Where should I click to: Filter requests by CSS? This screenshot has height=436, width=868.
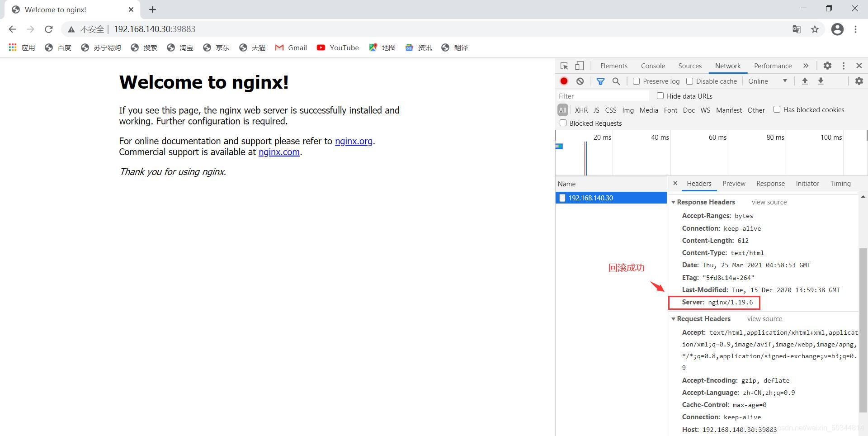pos(611,110)
